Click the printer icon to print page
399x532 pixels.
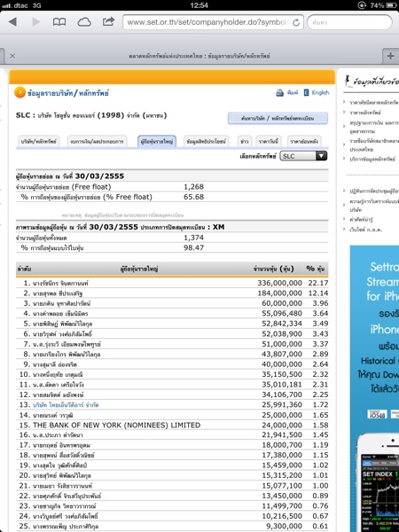pos(279,92)
